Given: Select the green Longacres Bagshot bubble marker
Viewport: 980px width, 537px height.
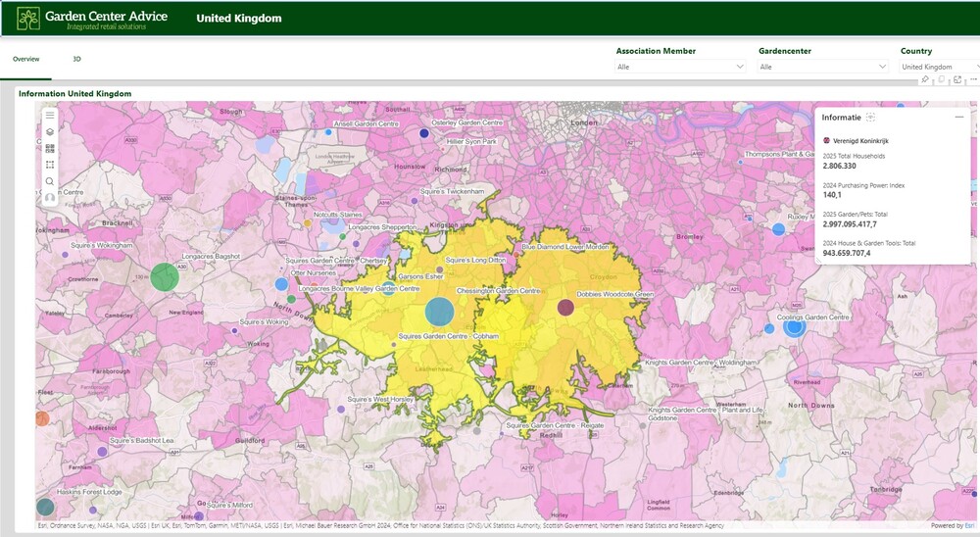Looking at the screenshot, I should (165, 277).
